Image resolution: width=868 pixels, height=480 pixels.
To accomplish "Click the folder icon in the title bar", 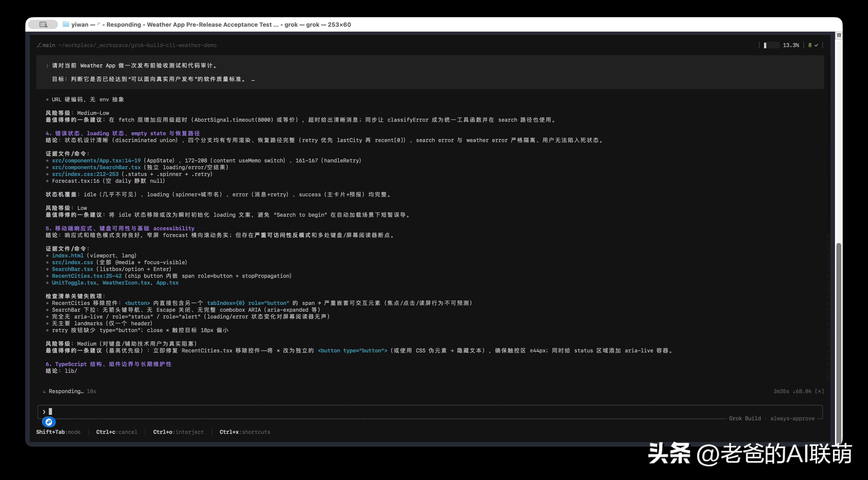I will coord(66,24).
